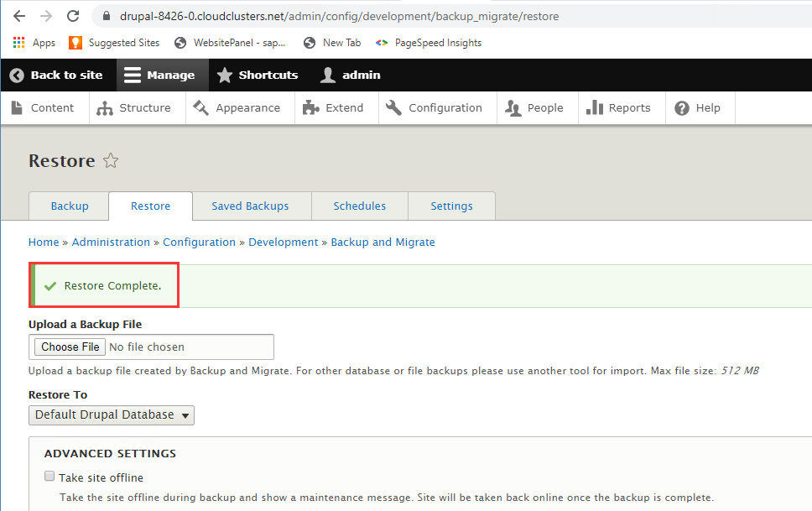Toggle the Manage hamburger menu

(133, 76)
